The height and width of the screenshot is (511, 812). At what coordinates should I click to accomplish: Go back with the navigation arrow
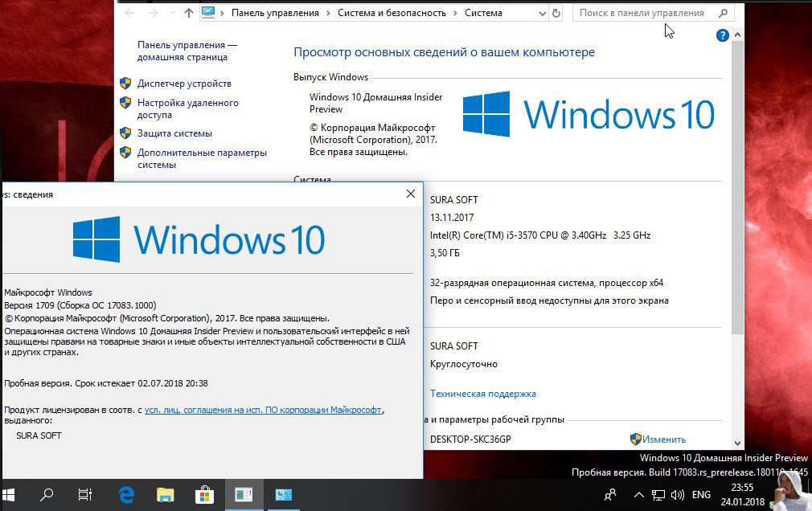pyautogui.click(x=129, y=13)
